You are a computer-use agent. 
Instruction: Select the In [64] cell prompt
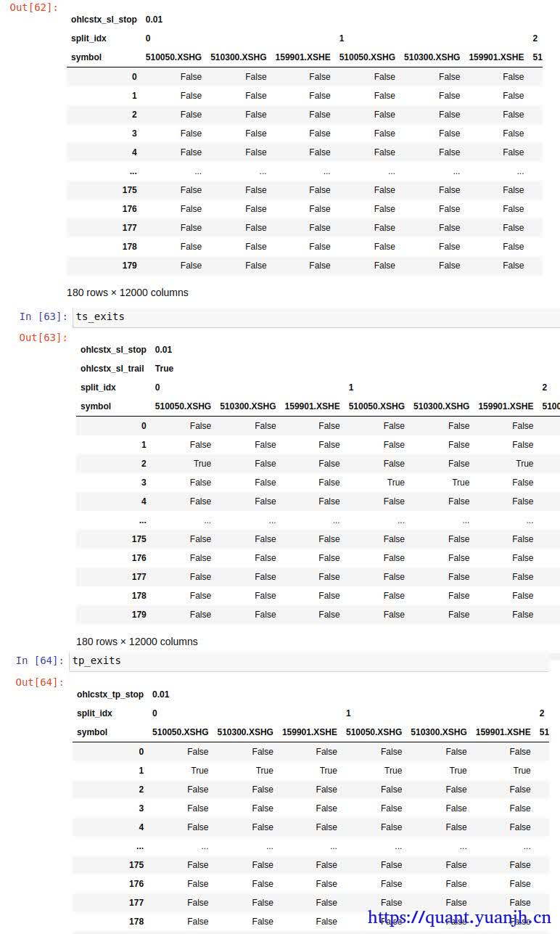40,660
